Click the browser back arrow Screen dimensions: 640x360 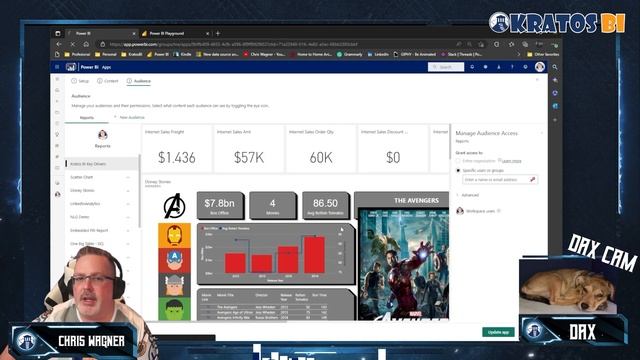[x=59, y=44]
